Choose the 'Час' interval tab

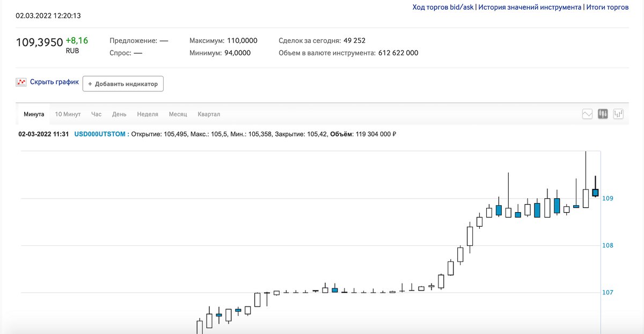(96, 114)
